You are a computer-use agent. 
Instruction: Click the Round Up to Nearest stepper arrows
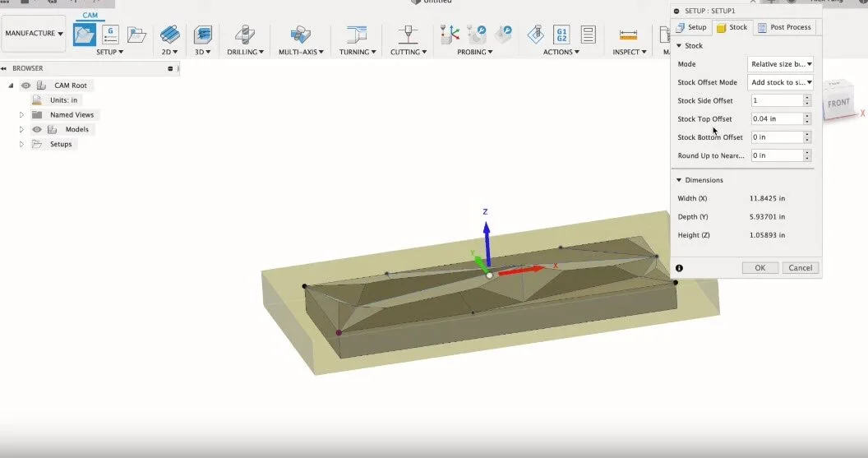click(x=807, y=155)
